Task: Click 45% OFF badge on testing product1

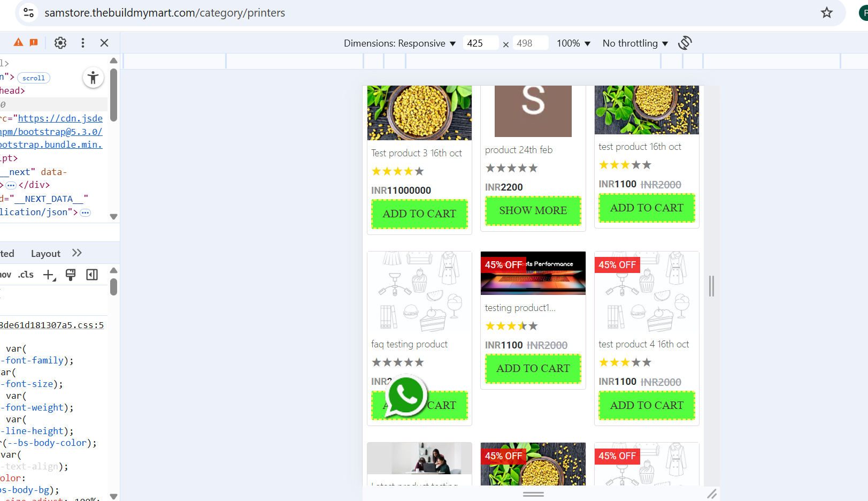Action: click(x=504, y=265)
